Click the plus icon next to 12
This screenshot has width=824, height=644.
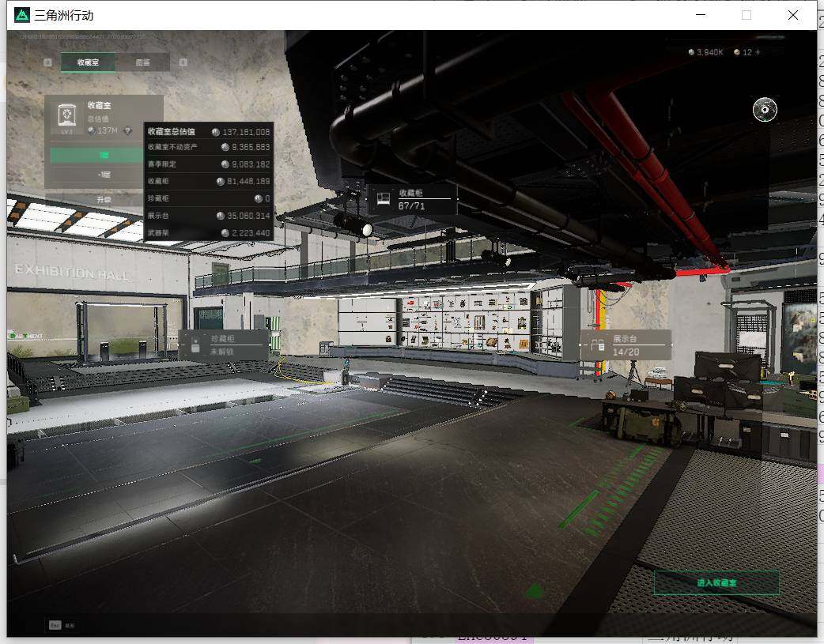click(758, 52)
